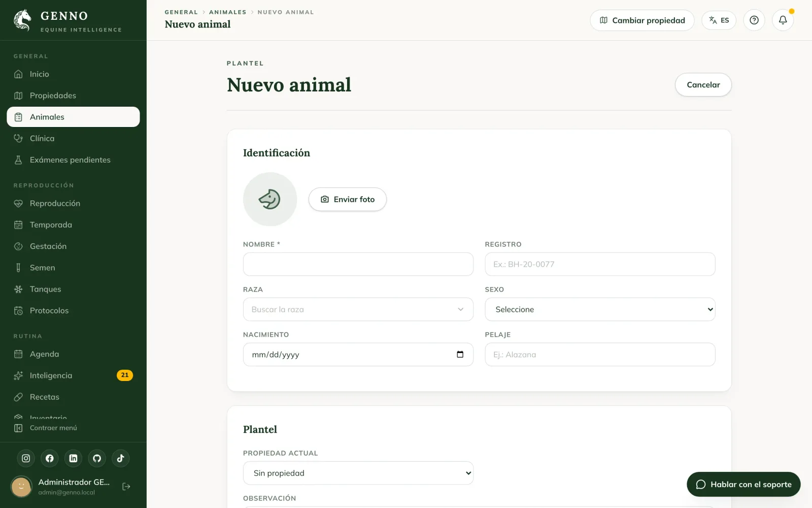Image resolution: width=812 pixels, height=508 pixels.
Task: Open Inteligencia with 21 badge
Action: pos(73,375)
